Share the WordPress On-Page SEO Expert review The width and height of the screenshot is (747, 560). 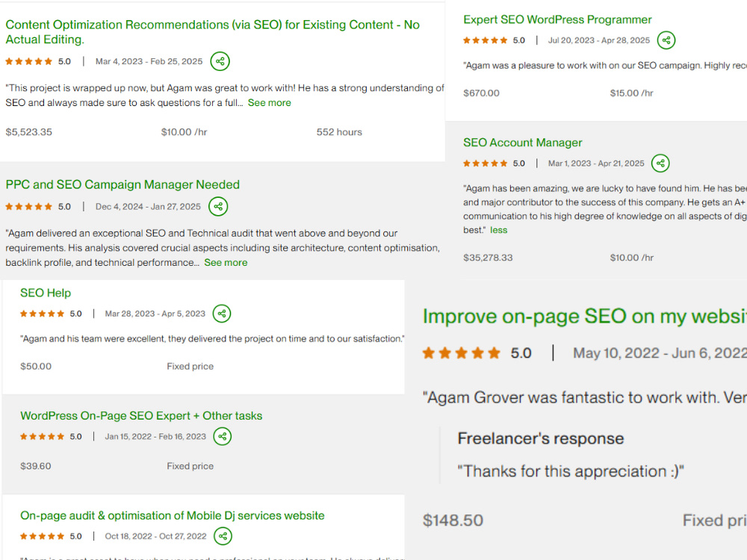[x=222, y=437]
